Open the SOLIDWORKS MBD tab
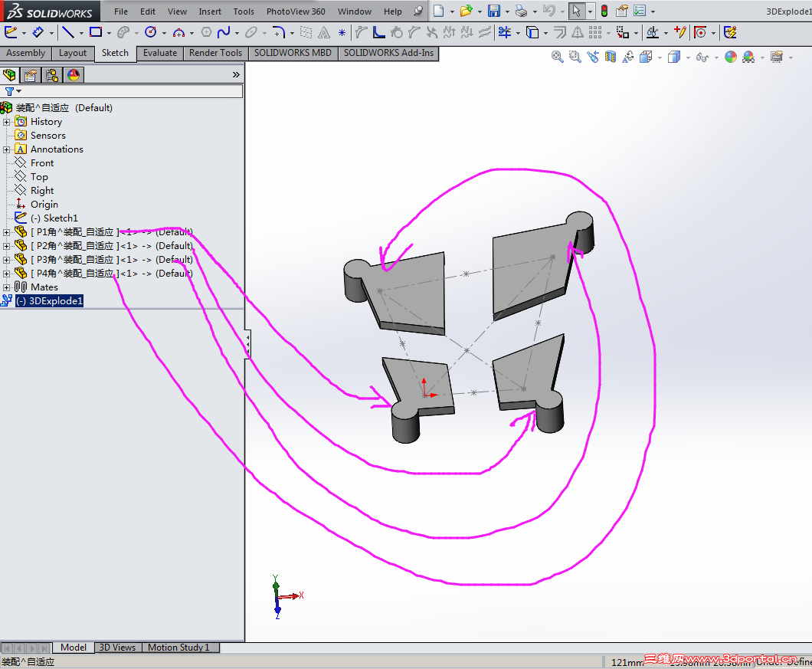Image resolution: width=812 pixels, height=669 pixels. [x=293, y=53]
